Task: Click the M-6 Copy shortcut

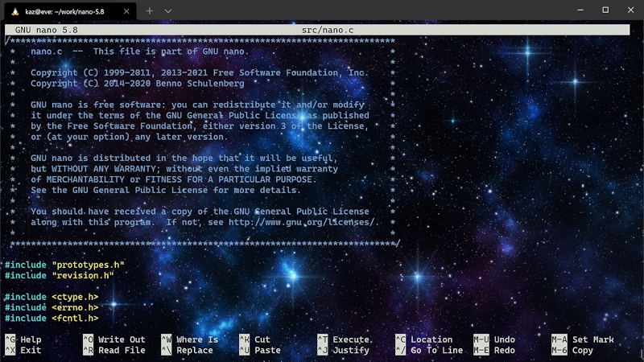Action: (572, 350)
